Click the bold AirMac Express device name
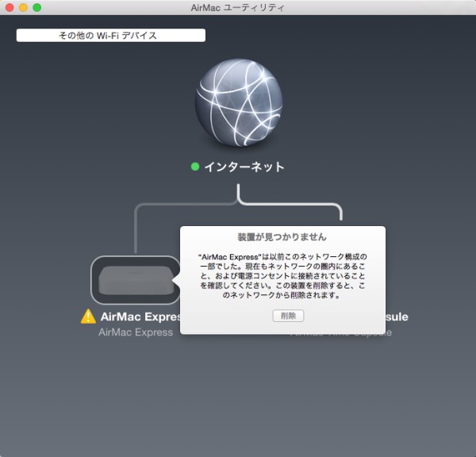476x457 pixels. pos(140,317)
